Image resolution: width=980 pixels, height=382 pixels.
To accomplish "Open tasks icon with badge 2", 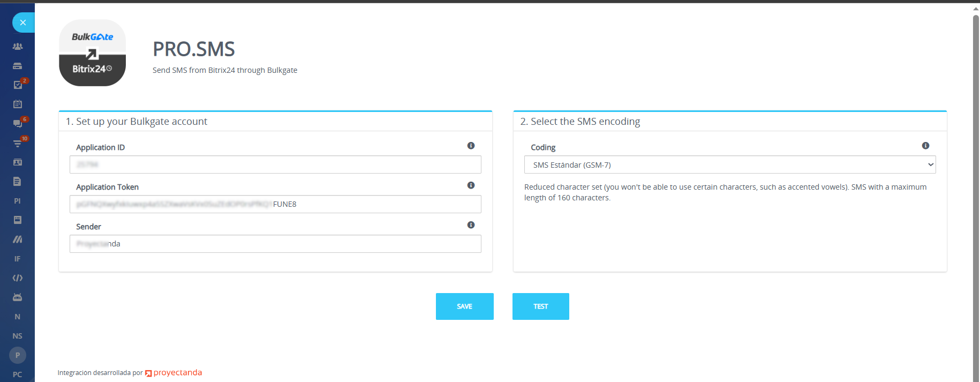I will pos(18,85).
